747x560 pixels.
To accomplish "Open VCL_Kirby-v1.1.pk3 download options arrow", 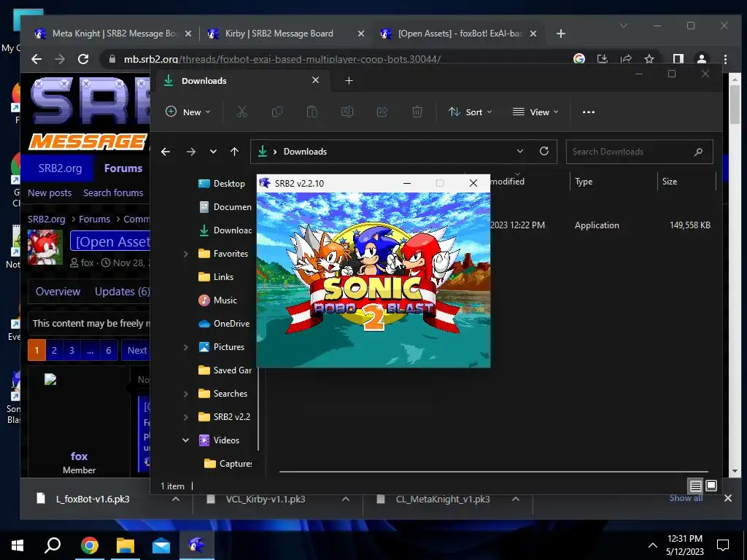I will [346, 499].
